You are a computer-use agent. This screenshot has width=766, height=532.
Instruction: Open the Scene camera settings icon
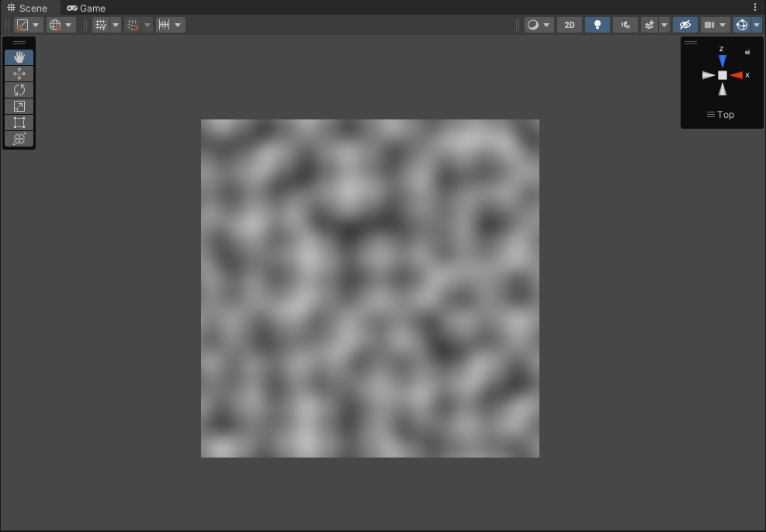click(x=709, y=25)
